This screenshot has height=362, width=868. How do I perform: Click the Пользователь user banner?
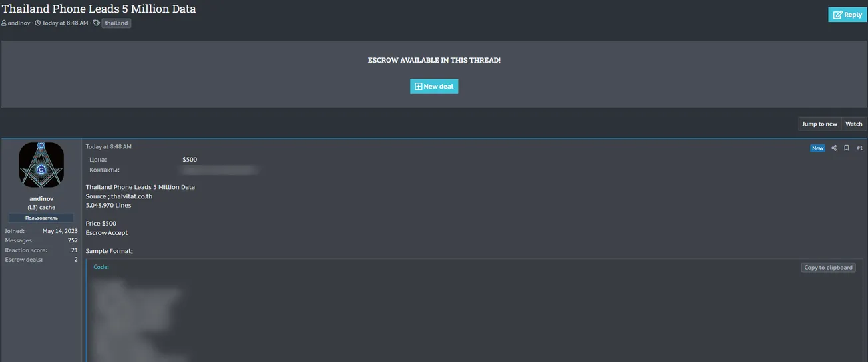click(x=41, y=218)
